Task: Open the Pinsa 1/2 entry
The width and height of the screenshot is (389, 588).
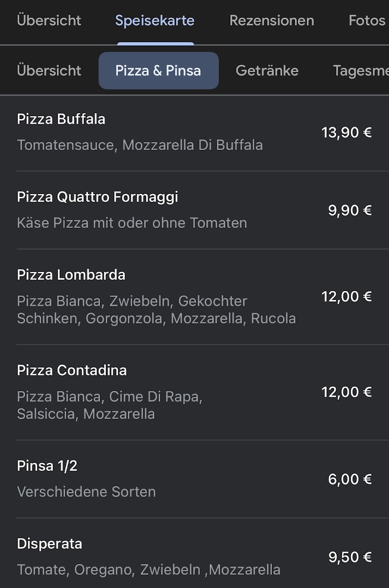Action: point(47,466)
